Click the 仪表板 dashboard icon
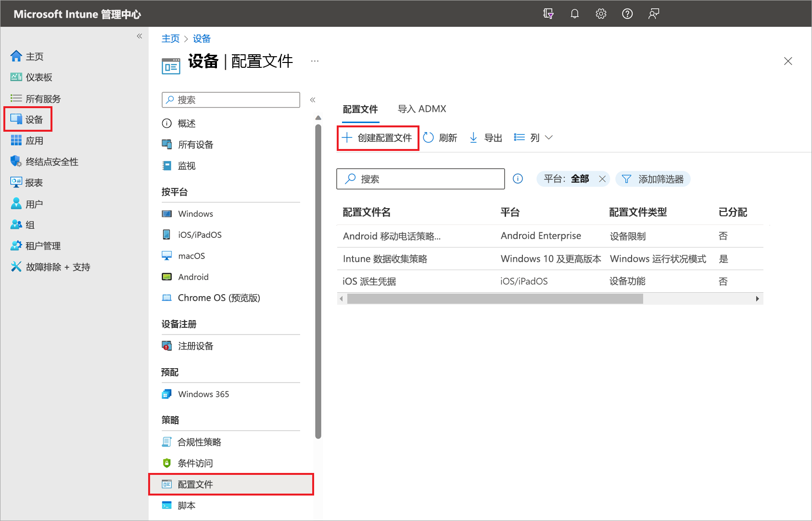812x521 pixels. (x=16, y=77)
